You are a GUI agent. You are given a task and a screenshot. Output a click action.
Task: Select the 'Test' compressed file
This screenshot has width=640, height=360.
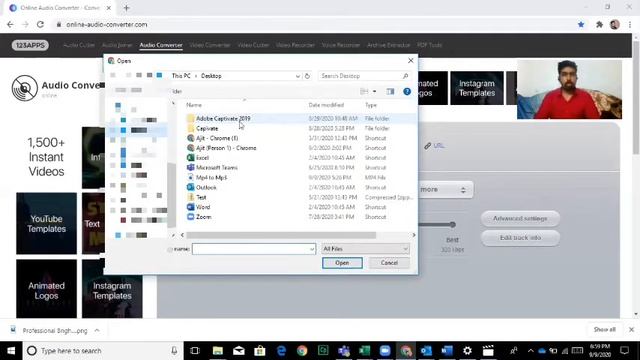(201, 197)
